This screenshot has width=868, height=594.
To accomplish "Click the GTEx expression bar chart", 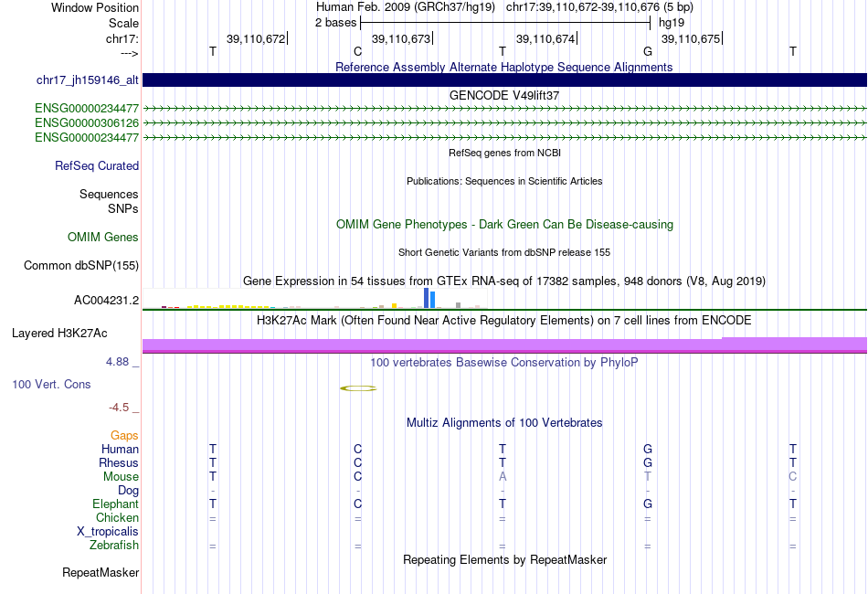I will point(315,299).
